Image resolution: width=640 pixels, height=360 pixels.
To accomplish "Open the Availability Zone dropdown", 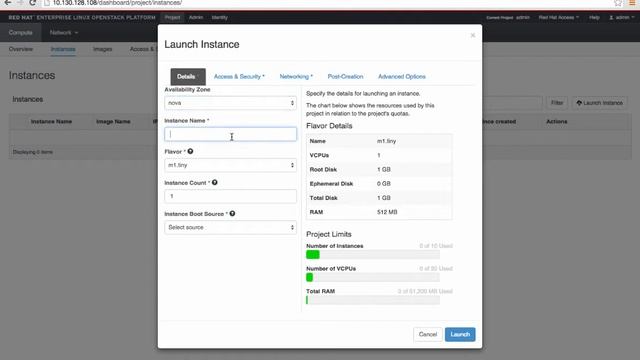I will [231, 103].
